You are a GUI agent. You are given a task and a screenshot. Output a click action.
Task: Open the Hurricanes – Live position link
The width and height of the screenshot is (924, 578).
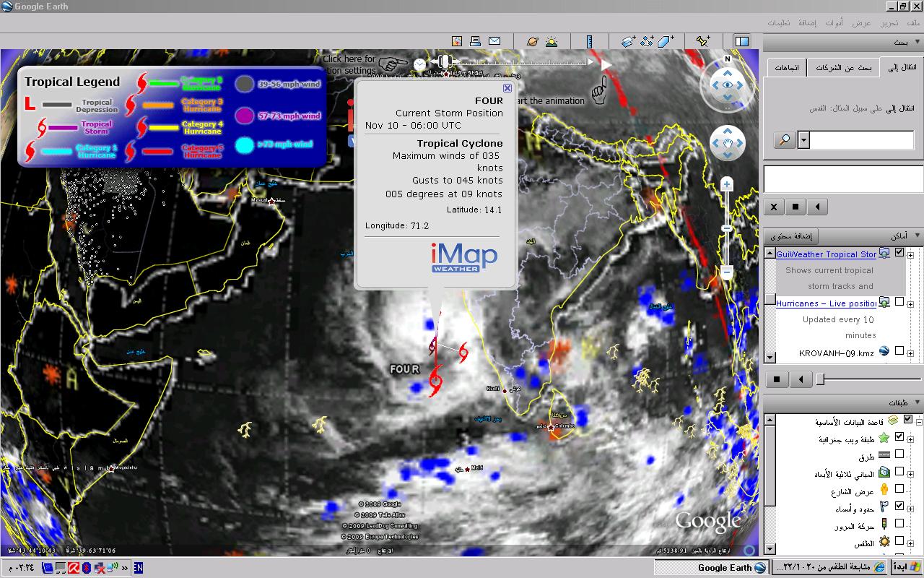[827, 303]
